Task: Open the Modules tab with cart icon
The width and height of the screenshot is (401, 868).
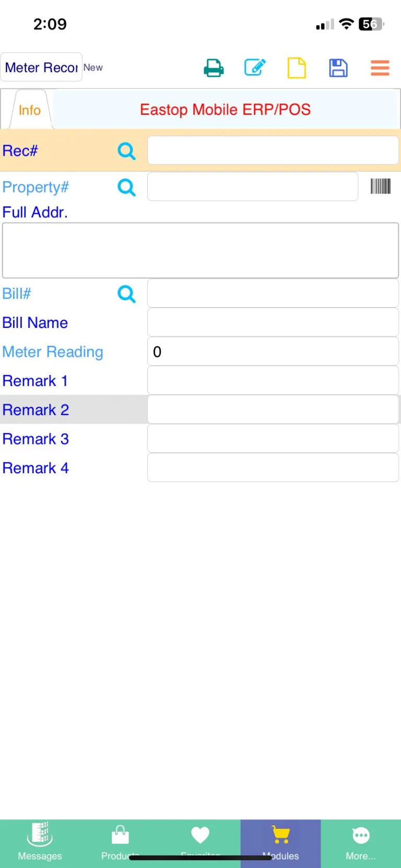Action: (x=281, y=841)
